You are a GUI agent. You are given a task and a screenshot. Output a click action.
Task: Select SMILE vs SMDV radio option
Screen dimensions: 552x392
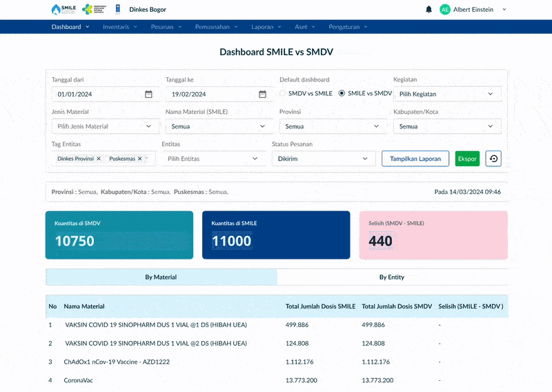(342, 93)
